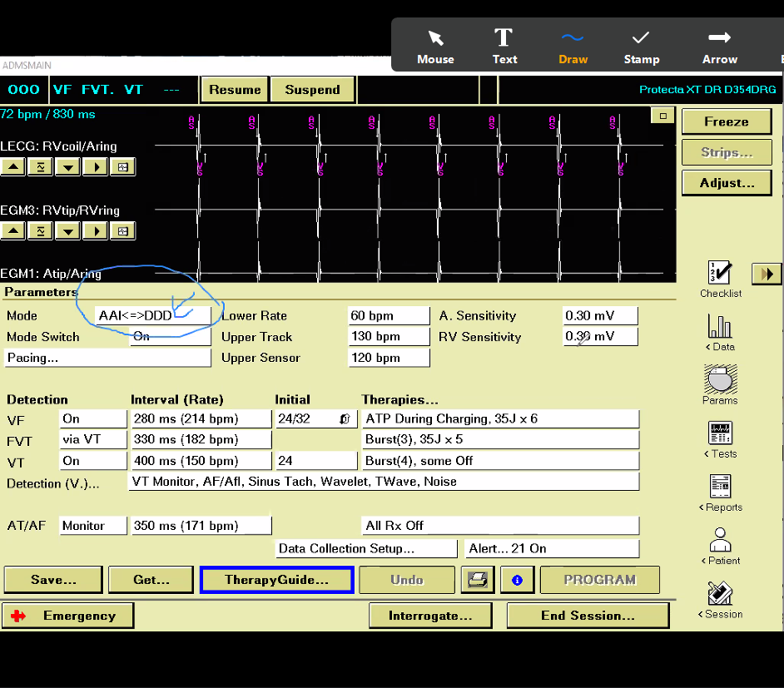Select the Draw annotation tool
Screen dimensions: 784x688
click(x=573, y=47)
